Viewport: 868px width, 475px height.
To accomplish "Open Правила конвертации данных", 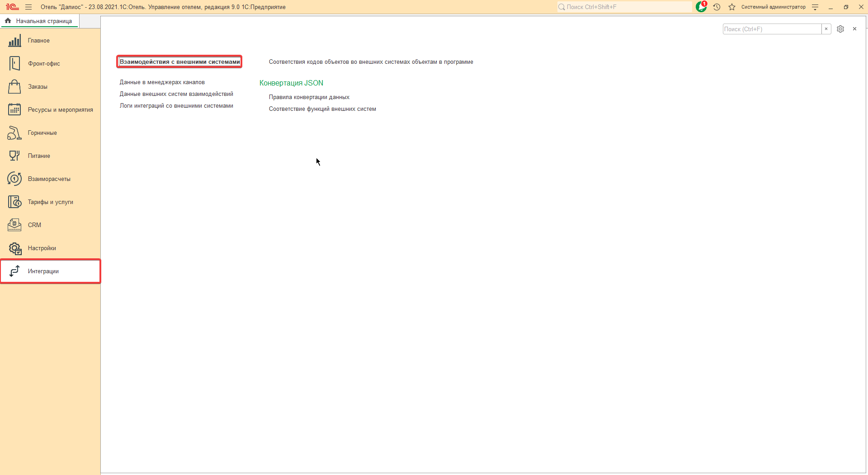I will pos(309,97).
